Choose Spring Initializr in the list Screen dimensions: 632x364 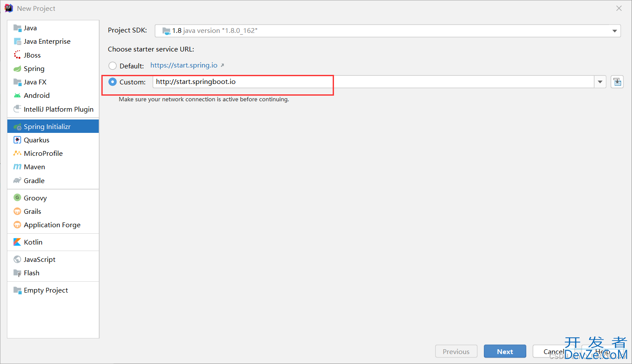click(53, 126)
